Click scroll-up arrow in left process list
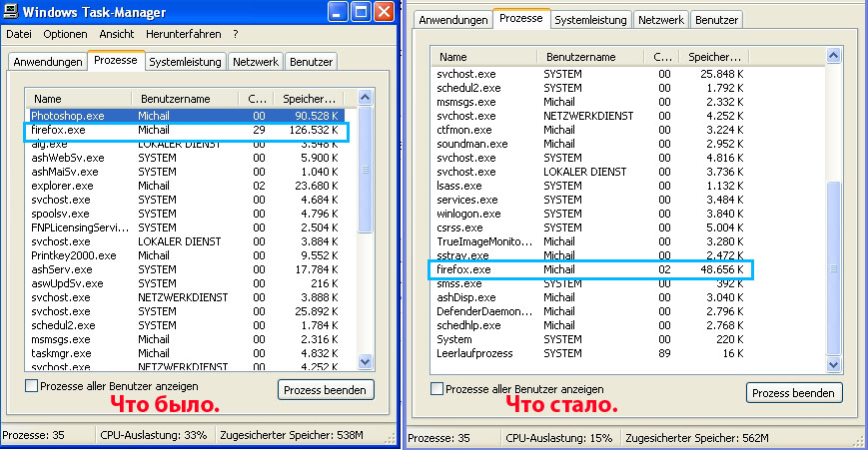 coord(365,98)
